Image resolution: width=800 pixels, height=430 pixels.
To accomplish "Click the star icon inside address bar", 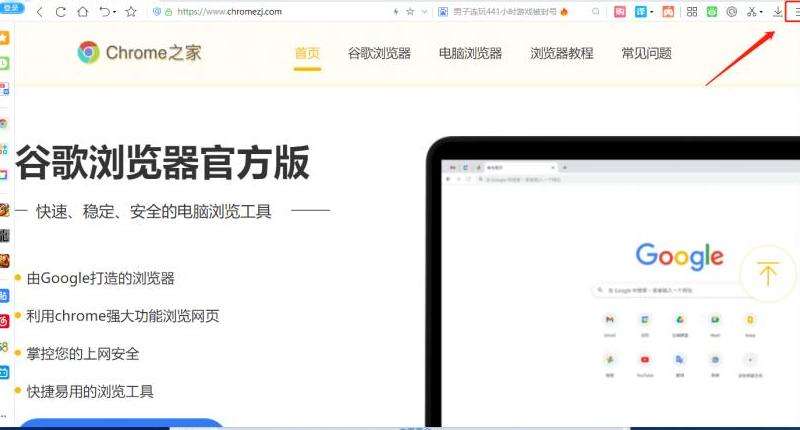I will 410,11.
